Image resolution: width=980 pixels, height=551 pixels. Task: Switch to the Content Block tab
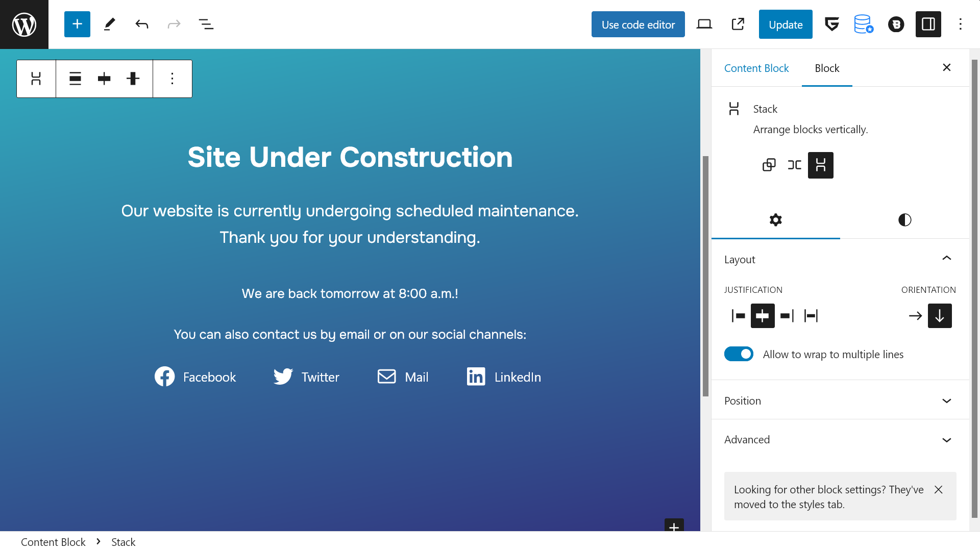coord(756,67)
